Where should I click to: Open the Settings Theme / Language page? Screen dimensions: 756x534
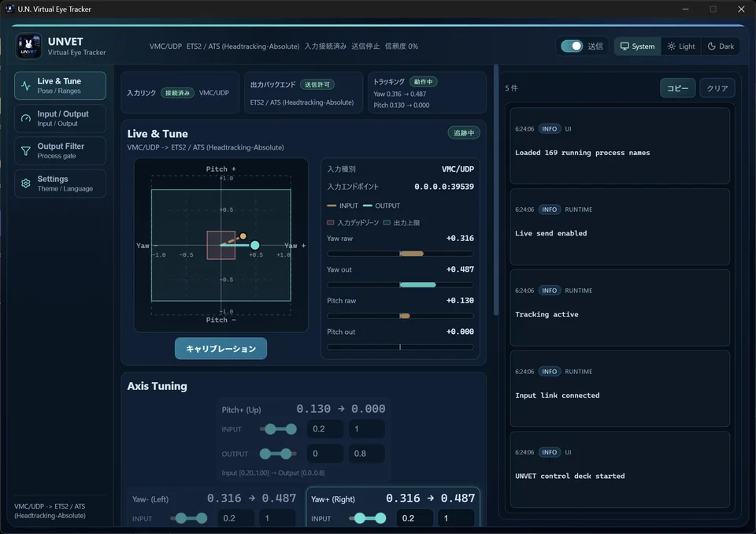(61, 184)
